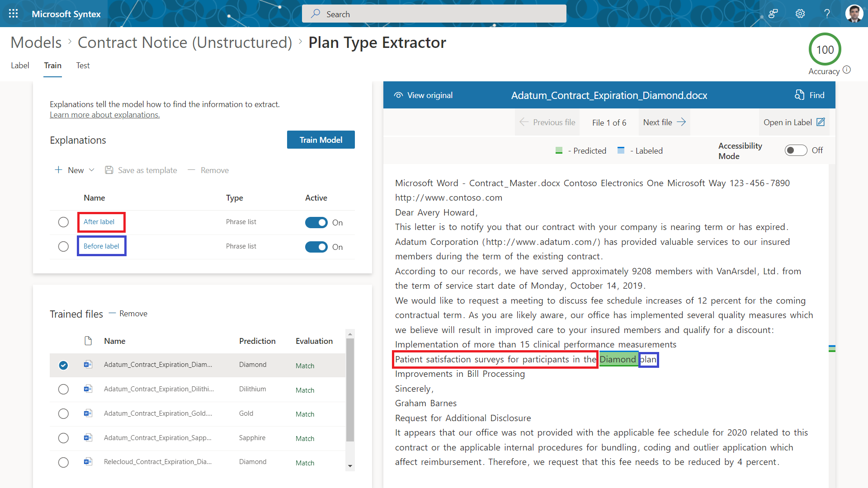Image resolution: width=868 pixels, height=488 pixels.
Task: Click the breadcrumb chevron after Models
Action: pos(70,42)
